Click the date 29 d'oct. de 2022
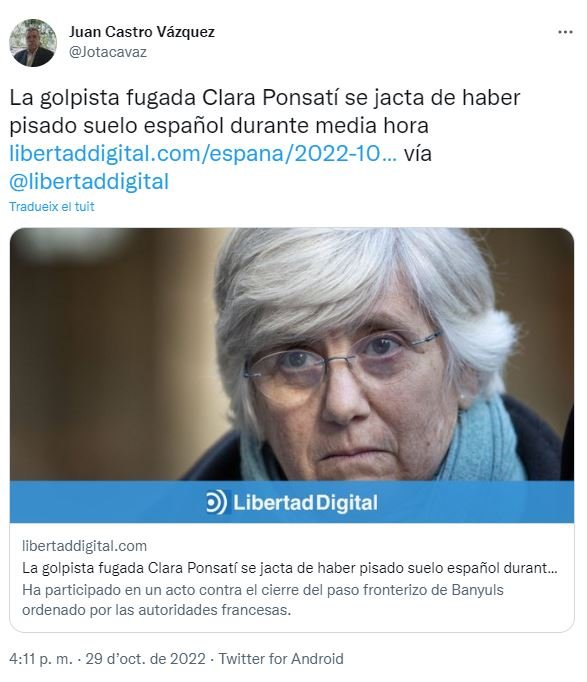Image resolution: width=587 pixels, height=682 pixels. tap(145, 659)
